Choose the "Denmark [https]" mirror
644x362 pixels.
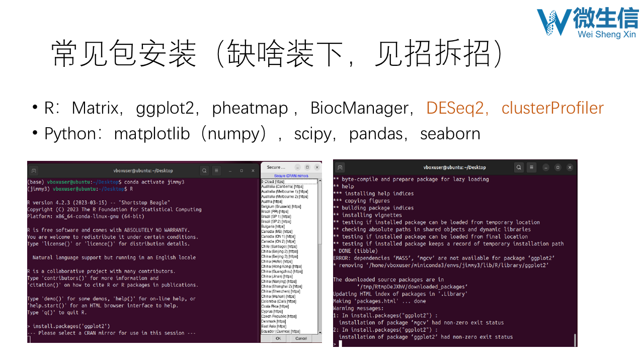pos(289,322)
